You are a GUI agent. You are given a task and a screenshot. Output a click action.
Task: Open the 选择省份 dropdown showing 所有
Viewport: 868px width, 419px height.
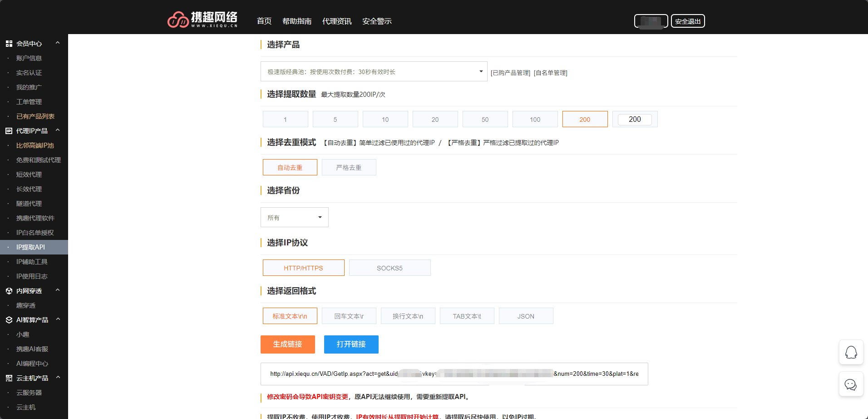click(294, 217)
